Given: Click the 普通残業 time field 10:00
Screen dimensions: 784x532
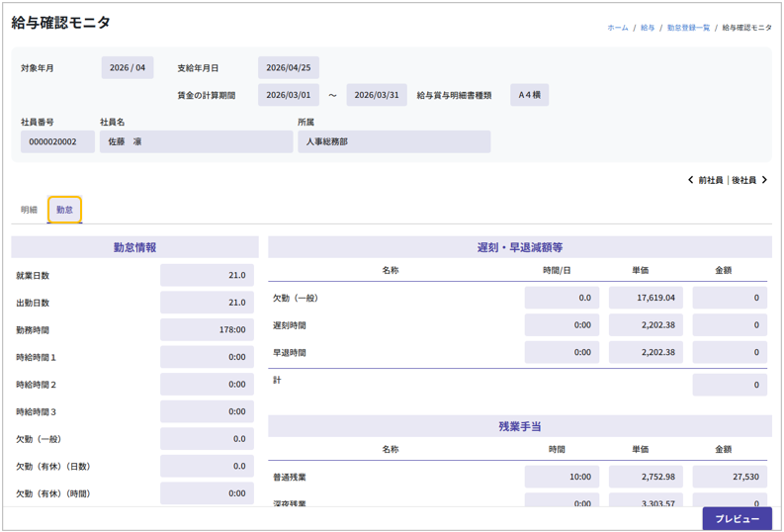Looking at the screenshot, I should [x=562, y=477].
